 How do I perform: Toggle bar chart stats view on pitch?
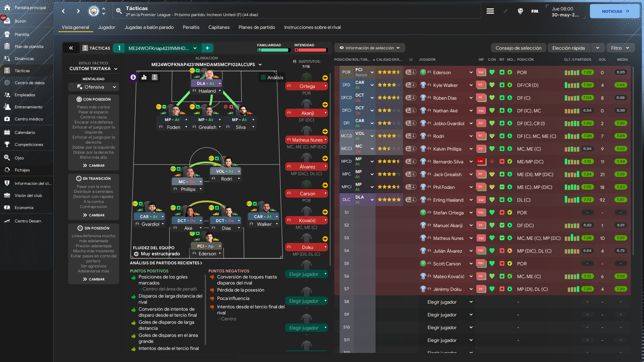pyautogui.click(x=144, y=77)
